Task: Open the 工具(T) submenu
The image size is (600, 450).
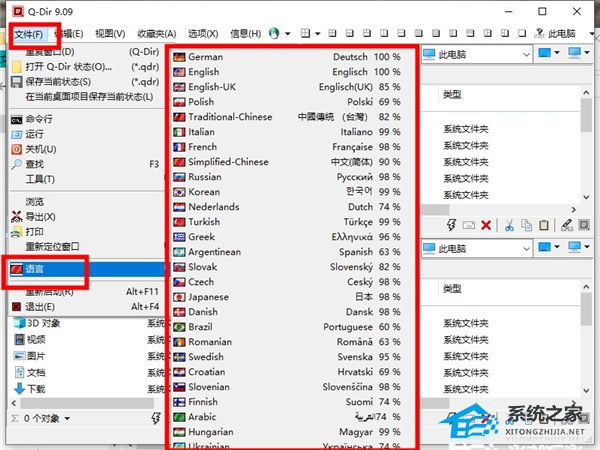Action: point(86,179)
